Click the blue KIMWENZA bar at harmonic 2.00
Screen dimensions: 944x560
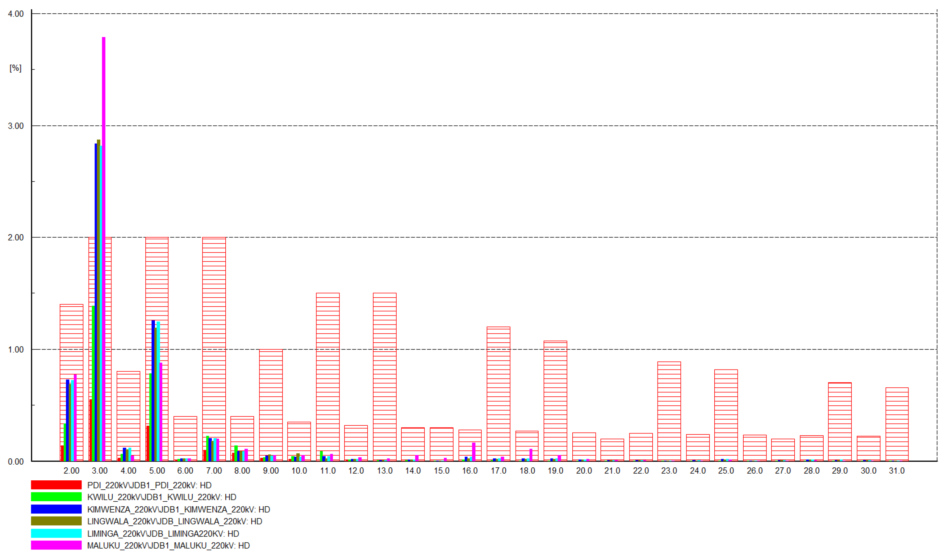point(68,420)
